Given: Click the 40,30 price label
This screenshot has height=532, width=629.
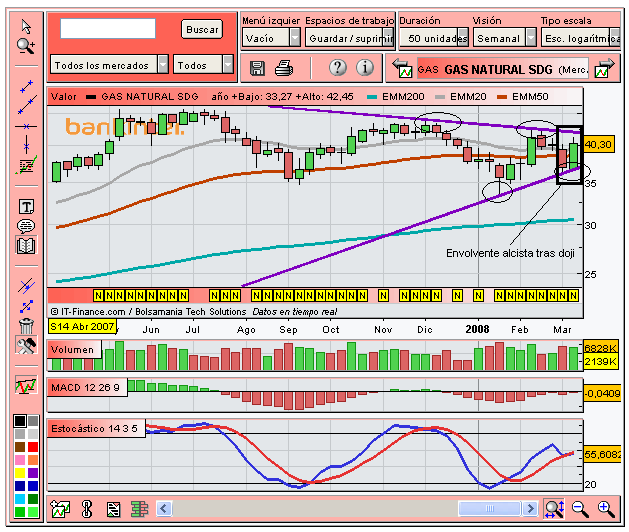Looking at the screenshot, I should (x=598, y=144).
